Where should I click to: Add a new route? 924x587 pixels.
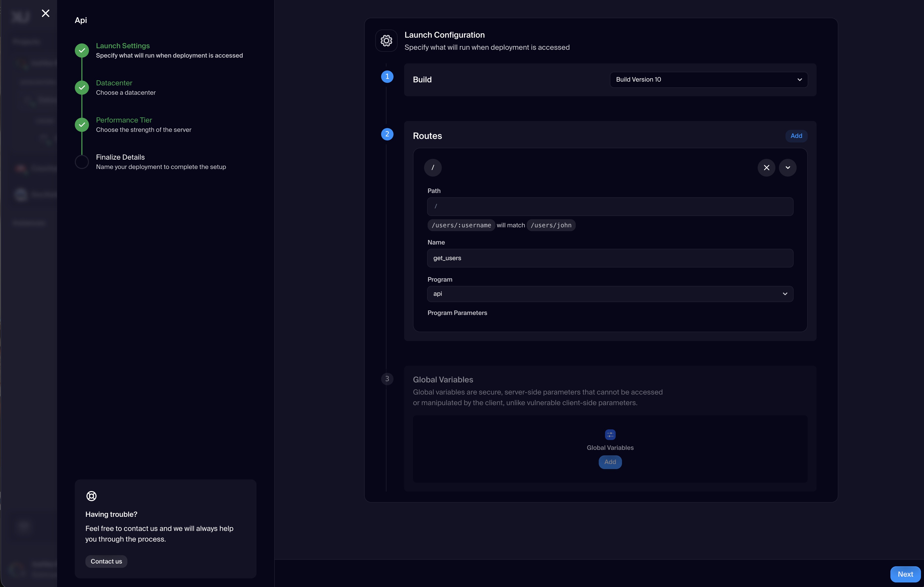(x=796, y=136)
